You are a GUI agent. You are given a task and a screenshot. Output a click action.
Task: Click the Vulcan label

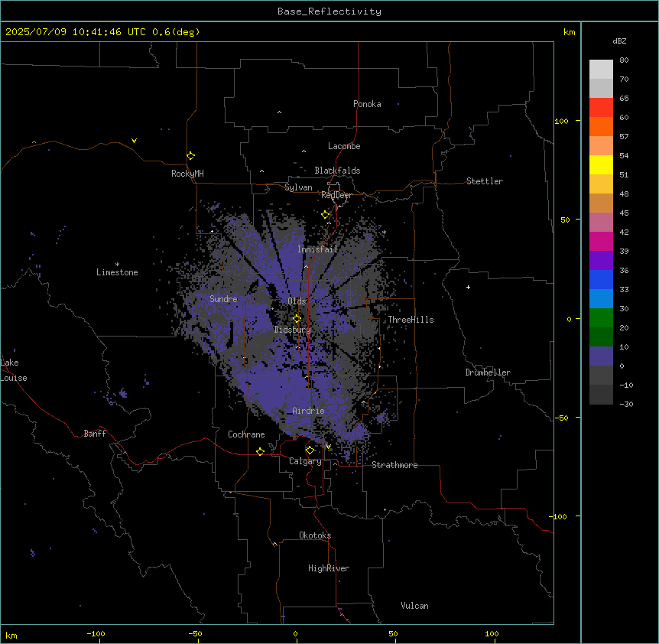coord(414,606)
